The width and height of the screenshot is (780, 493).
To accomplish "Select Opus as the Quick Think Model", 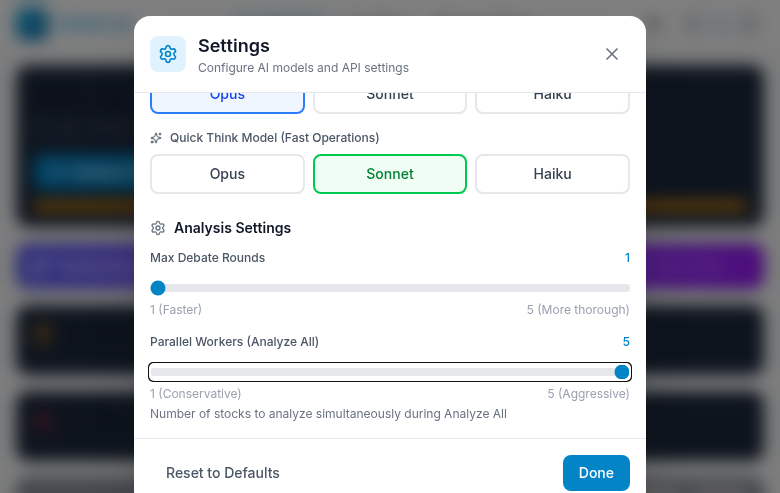I will (227, 173).
